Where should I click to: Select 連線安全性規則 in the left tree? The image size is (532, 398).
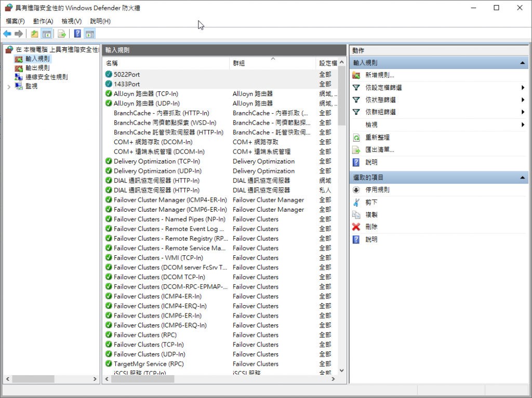[46, 77]
